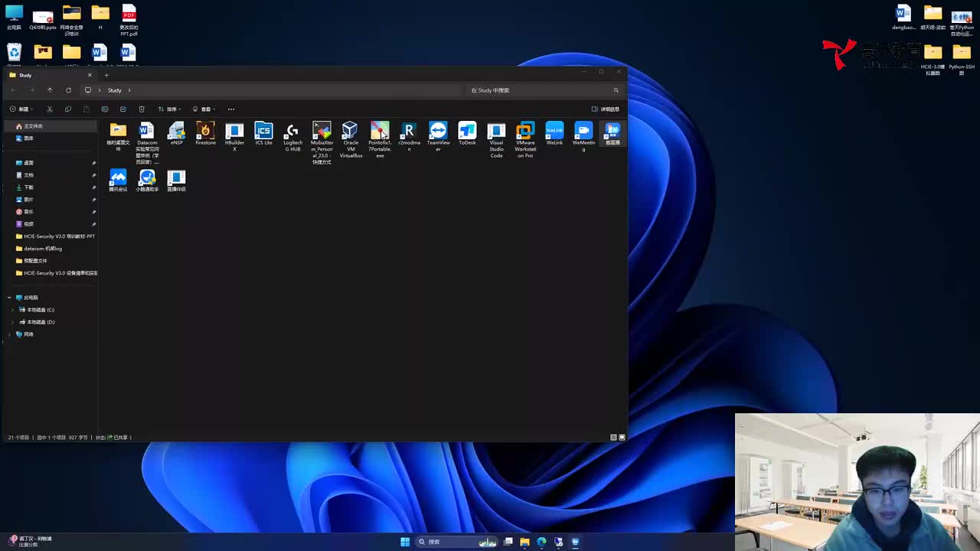
Task: Click the Share icon in Explorer toolbar
Action: pyautogui.click(x=123, y=109)
